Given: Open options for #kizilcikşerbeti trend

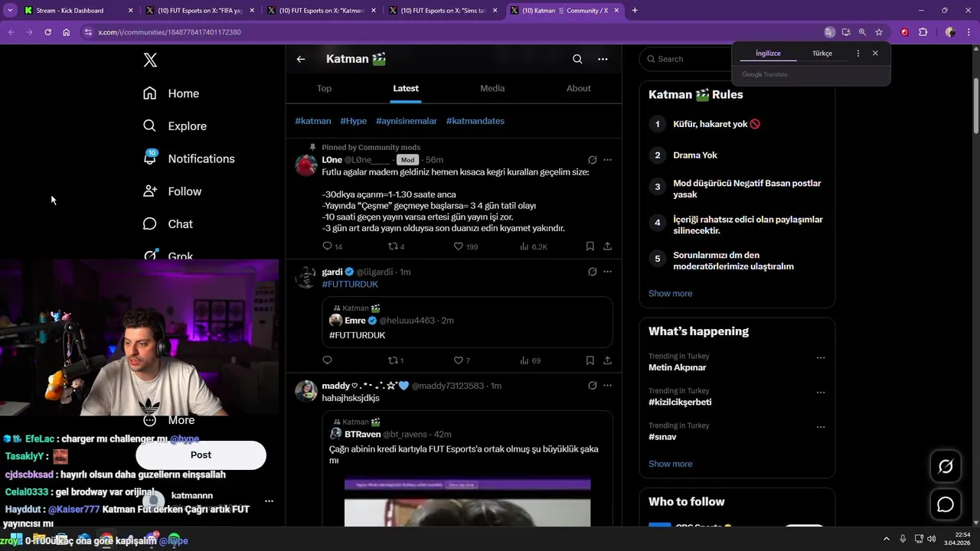Looking at the screenshot, I should (821, 392).
